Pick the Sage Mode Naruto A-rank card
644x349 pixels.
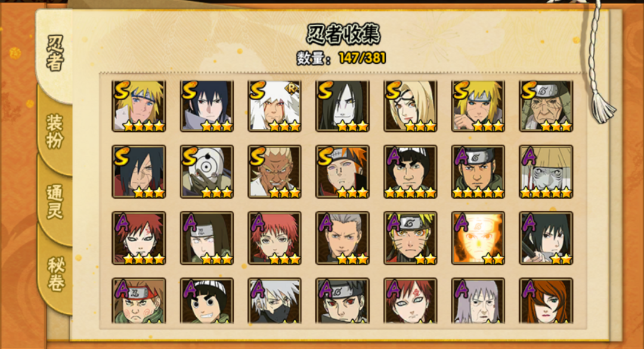(410, 238)
